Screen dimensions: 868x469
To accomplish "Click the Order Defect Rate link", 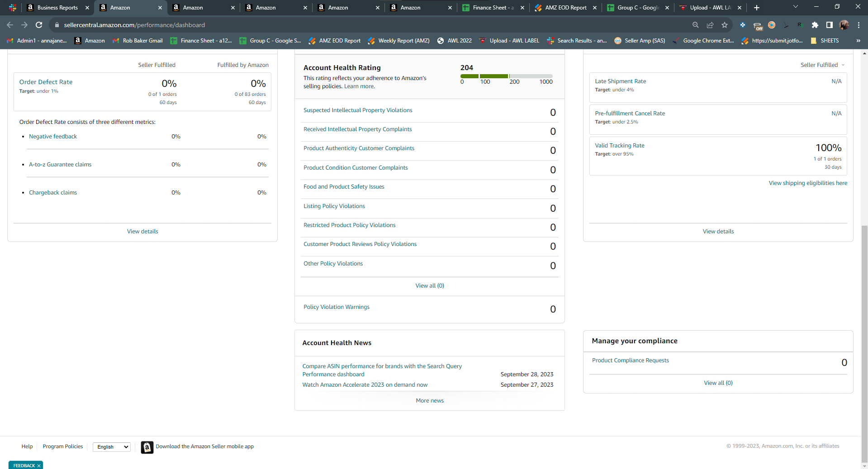I will [46, 82].
